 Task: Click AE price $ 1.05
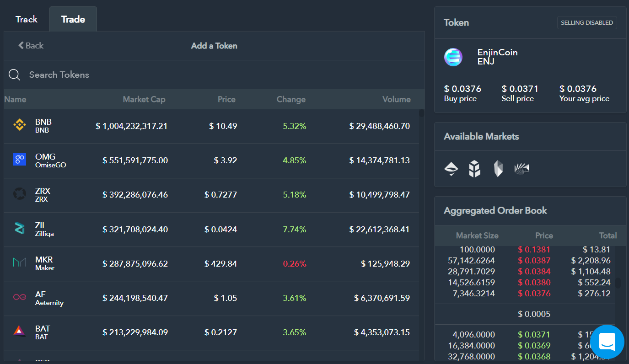[x=226, y=298]
